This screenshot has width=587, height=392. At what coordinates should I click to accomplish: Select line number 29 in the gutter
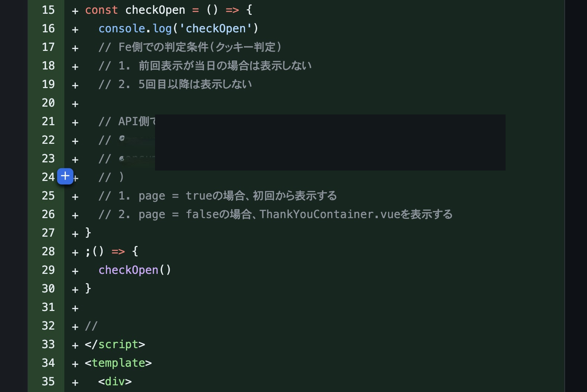48,270
